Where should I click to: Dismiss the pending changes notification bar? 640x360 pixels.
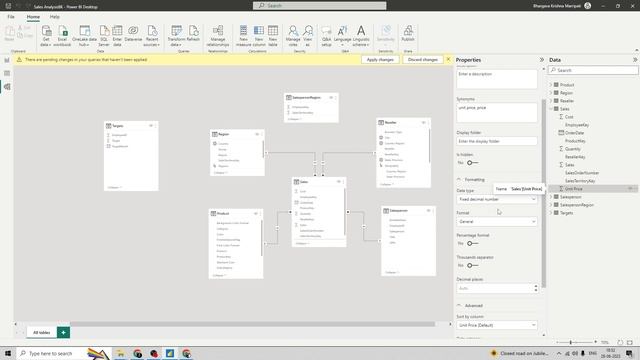click(448, 60)
